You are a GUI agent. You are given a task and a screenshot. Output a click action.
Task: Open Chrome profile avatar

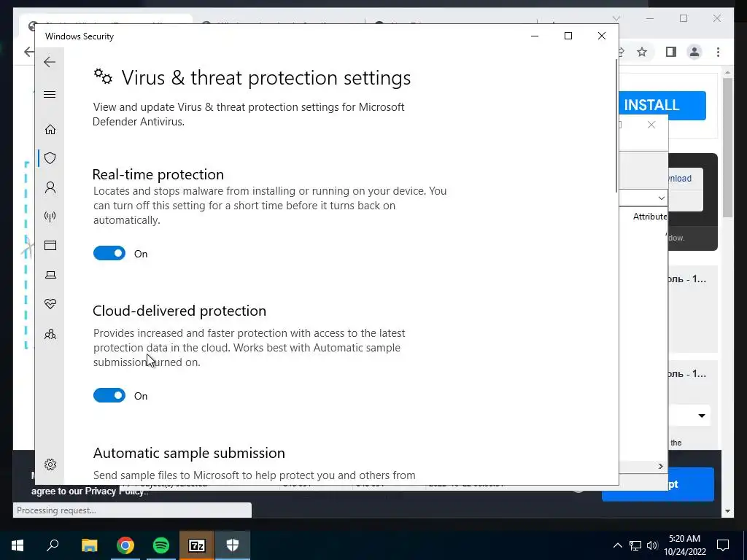click(x=694, y=52)
